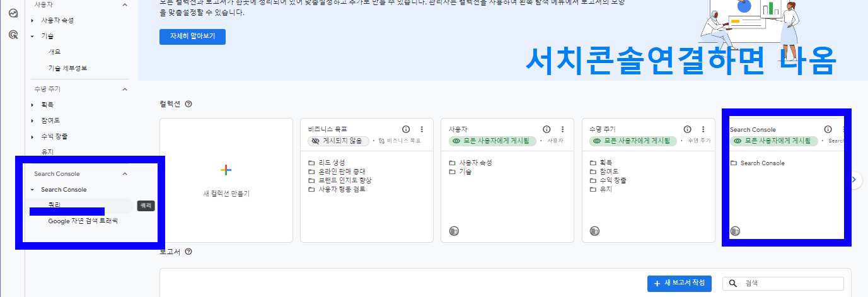The width and height of the screenshot is (868, 297).
Task: Open more options on 수명 주기 card
Action: pyautogui.click(x=703, y=129)
